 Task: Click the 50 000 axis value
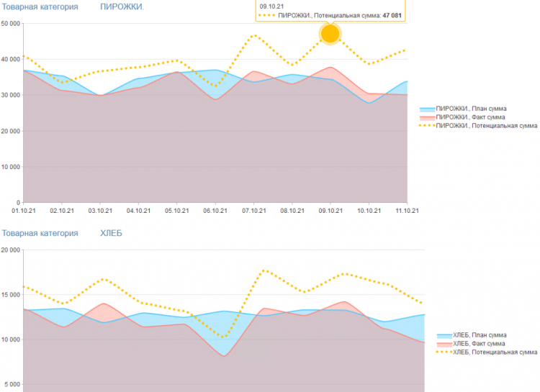[x=10, y=24]
